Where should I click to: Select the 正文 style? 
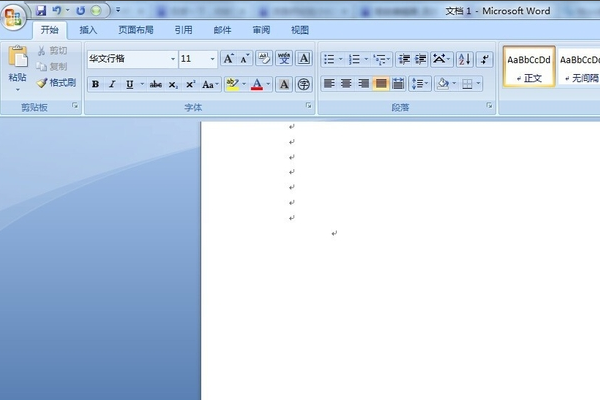pyautogui.click(x=529, y=67)
